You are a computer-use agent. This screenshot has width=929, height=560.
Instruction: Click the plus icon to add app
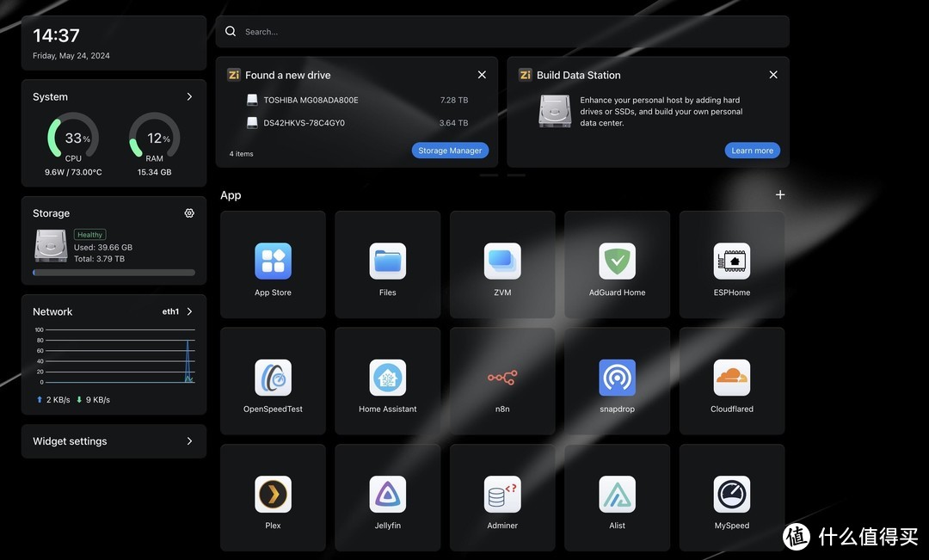(780, 195)
